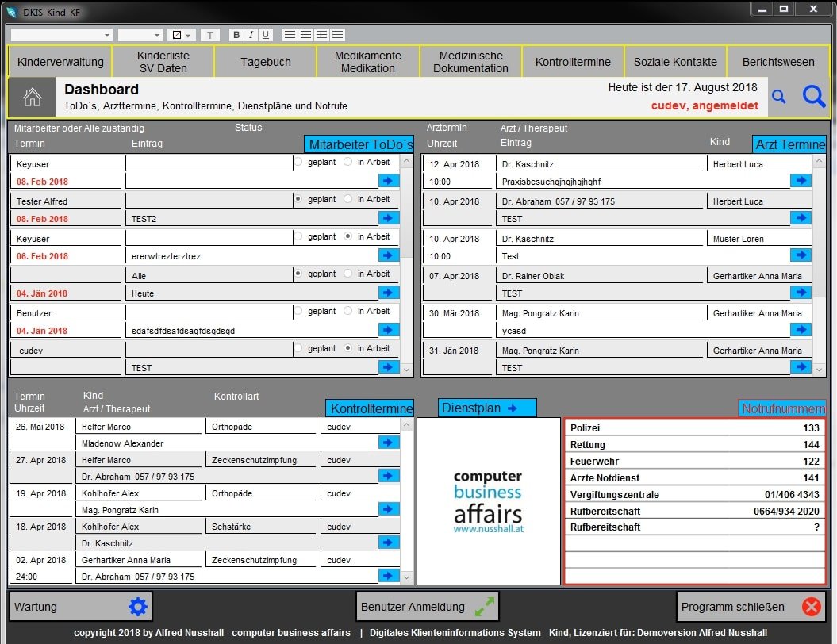The image size is (837, 644).
Task: Click Programm schließen button
Action: pyautogui.click(x=751, y=607)
